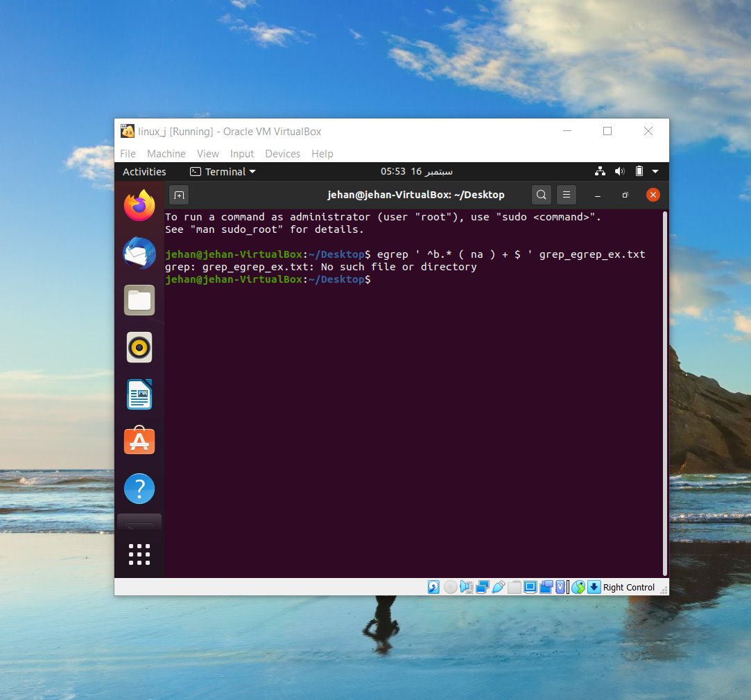Toggle mouse integration status icon
This screenshot has height=700, width=751.
pos(578,587)
